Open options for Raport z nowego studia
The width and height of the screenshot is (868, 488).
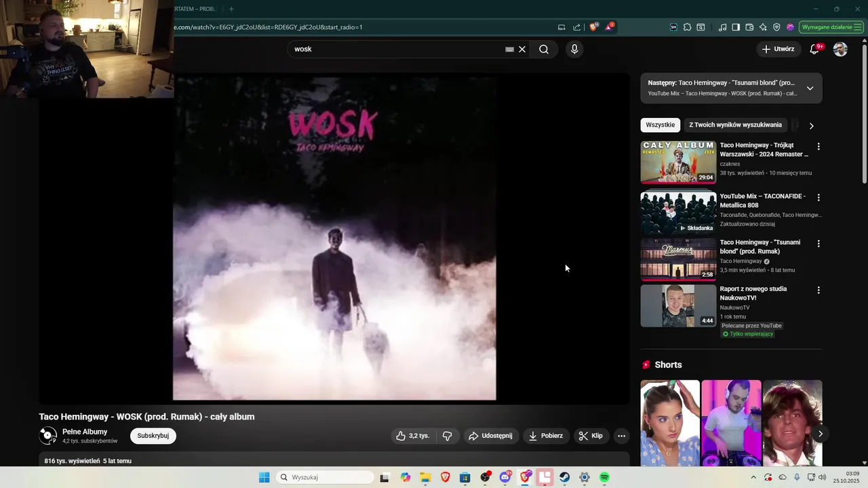818,290
